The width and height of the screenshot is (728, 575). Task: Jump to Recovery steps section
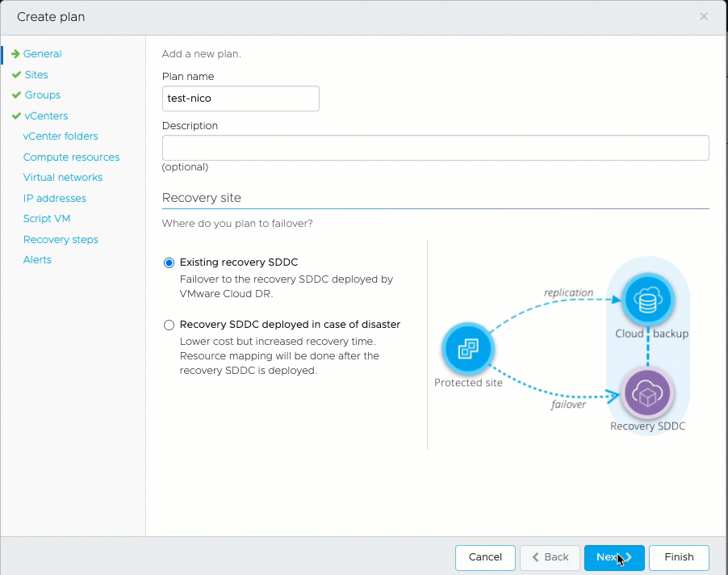pos(61,240)
